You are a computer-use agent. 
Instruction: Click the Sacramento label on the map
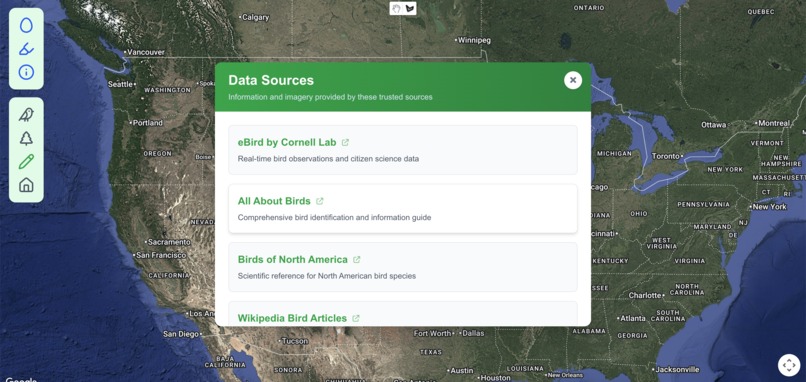tap(168, 242)
